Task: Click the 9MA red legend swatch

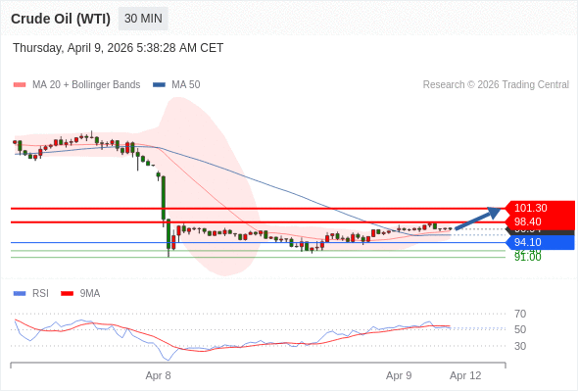Action: point(67,294)
